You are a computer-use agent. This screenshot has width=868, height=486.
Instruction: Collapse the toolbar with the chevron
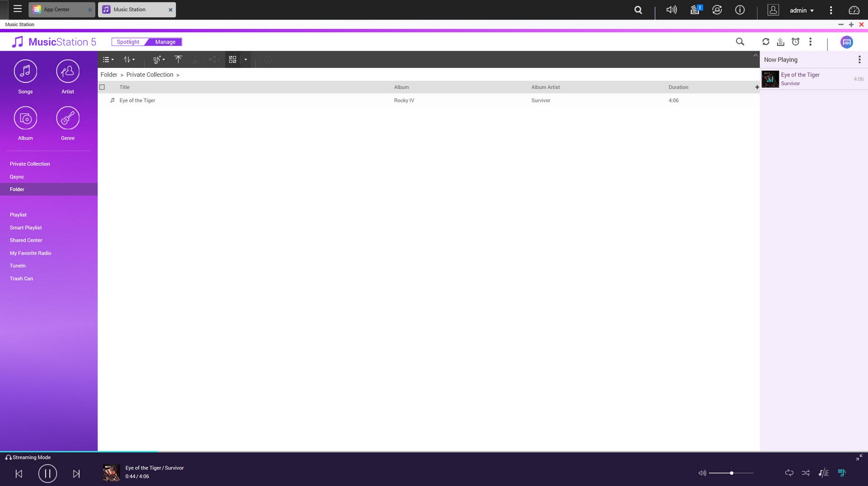coord(755,55)
